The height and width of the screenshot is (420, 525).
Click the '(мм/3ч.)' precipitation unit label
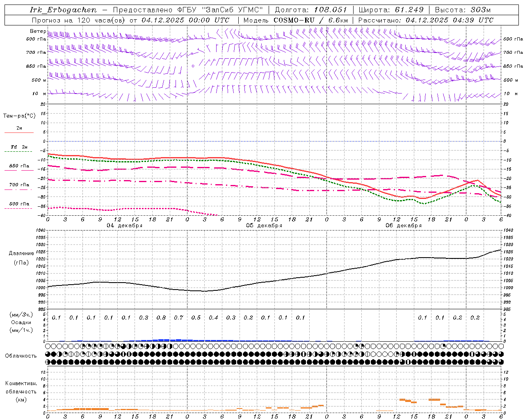[21, 315]
